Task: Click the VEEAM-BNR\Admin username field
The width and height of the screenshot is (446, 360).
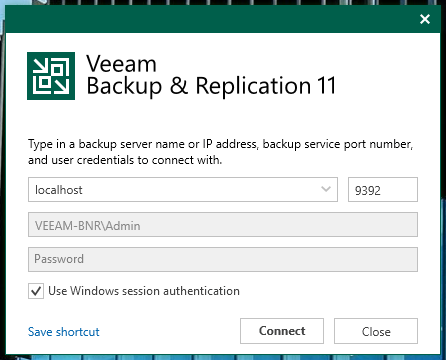Action: [x=223, y=225]
